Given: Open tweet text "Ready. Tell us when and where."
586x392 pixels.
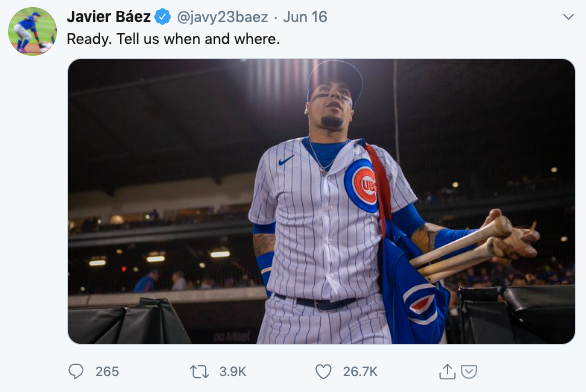Looking at the screenshot, I should point(173,39).
